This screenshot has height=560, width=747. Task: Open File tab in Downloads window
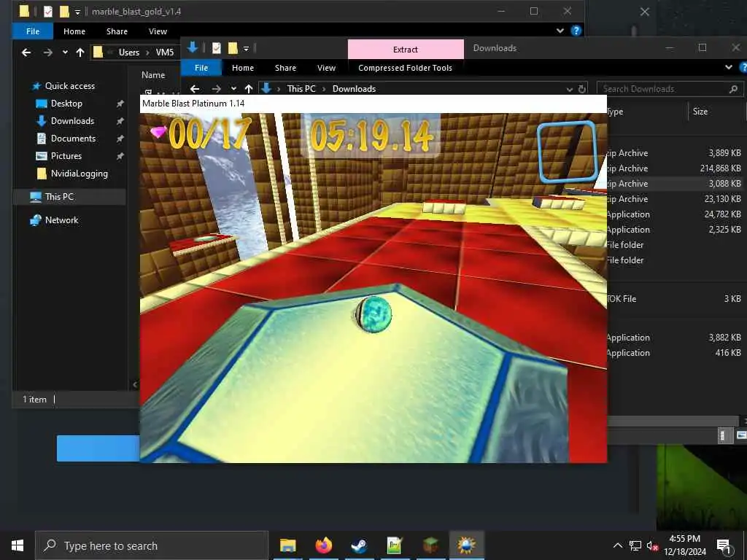coord(201,68)
